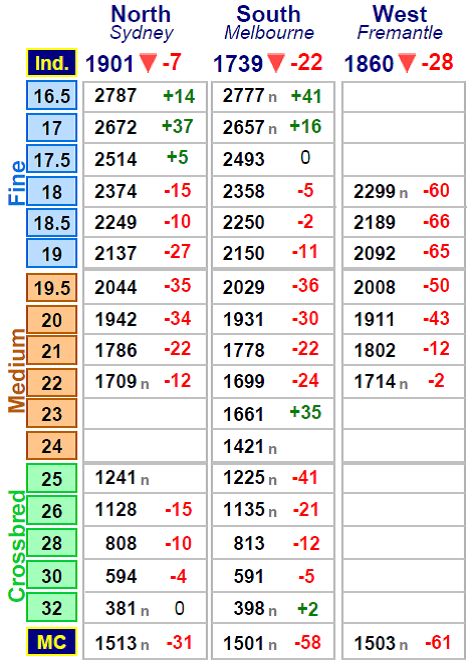Click the 32 micron row label

[x=51, y=607]
